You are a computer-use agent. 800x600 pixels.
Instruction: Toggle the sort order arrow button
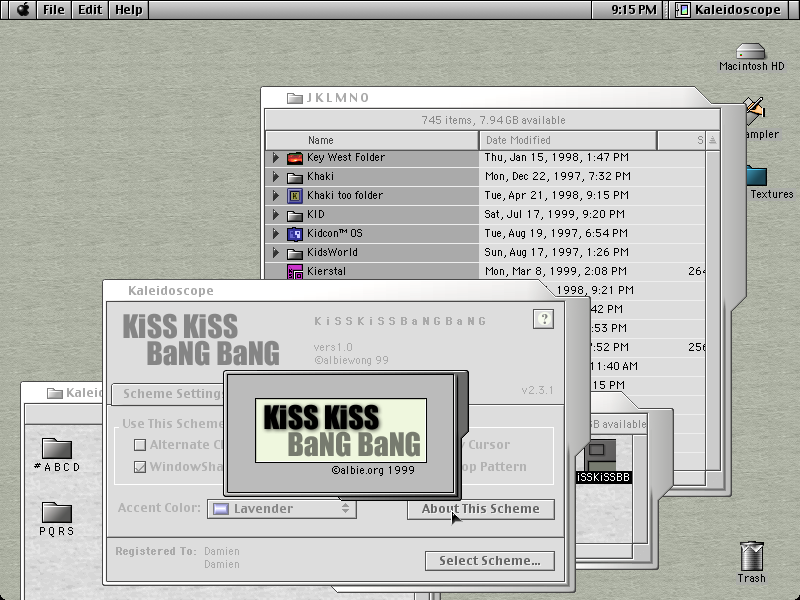tap(713, 140)
